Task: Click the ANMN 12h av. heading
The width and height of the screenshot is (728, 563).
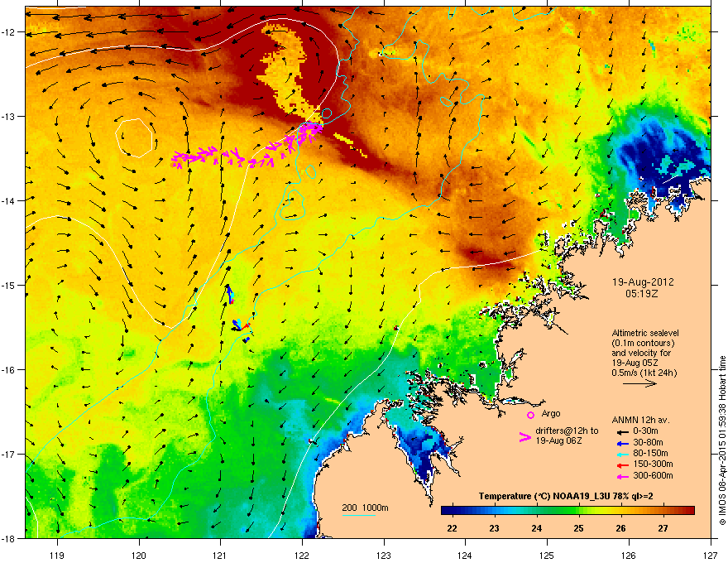Action: 640,420
